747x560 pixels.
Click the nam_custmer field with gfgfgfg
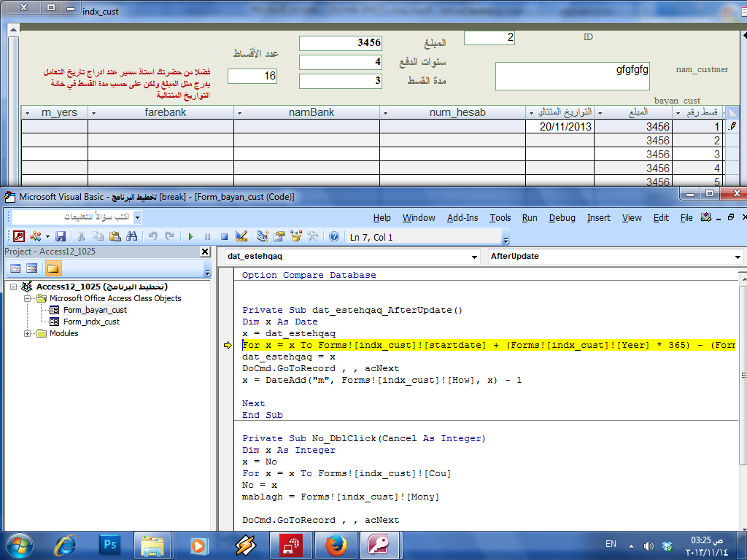(572, 76)
